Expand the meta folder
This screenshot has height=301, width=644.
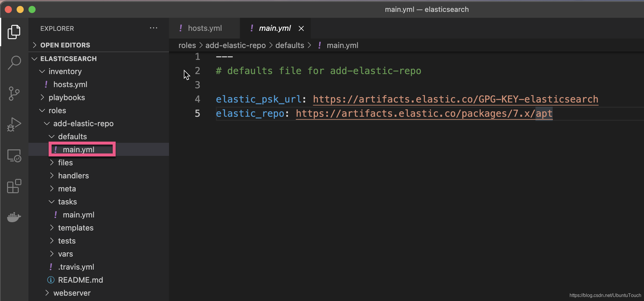[x=99, y=189]
